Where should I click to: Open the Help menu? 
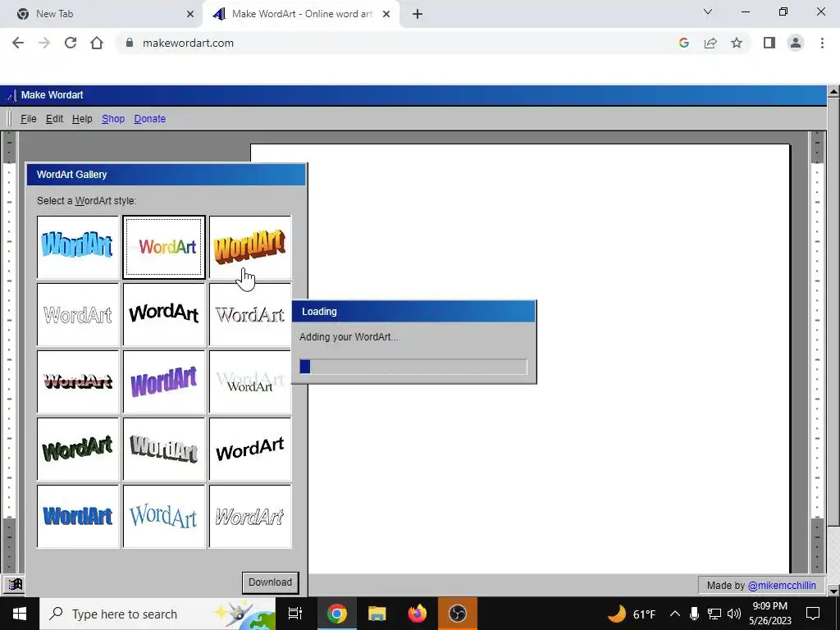82,119
